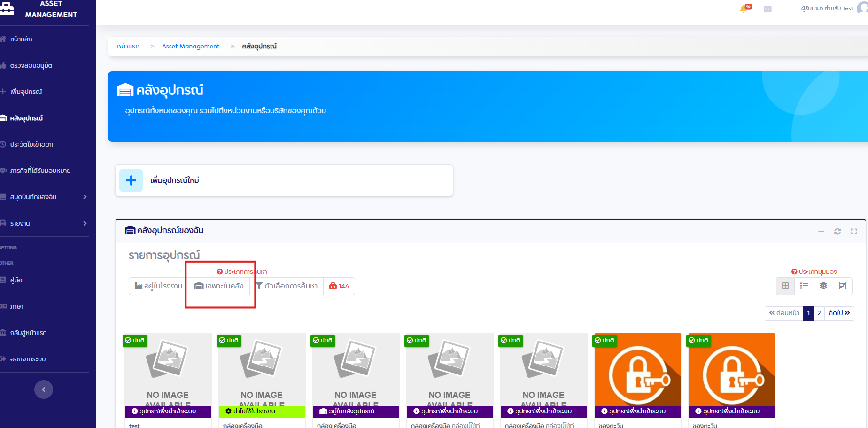Open the first orange padlock thumbnail
Image resolution: width=868 pixels, height=428 pixels.
[637, 370]
